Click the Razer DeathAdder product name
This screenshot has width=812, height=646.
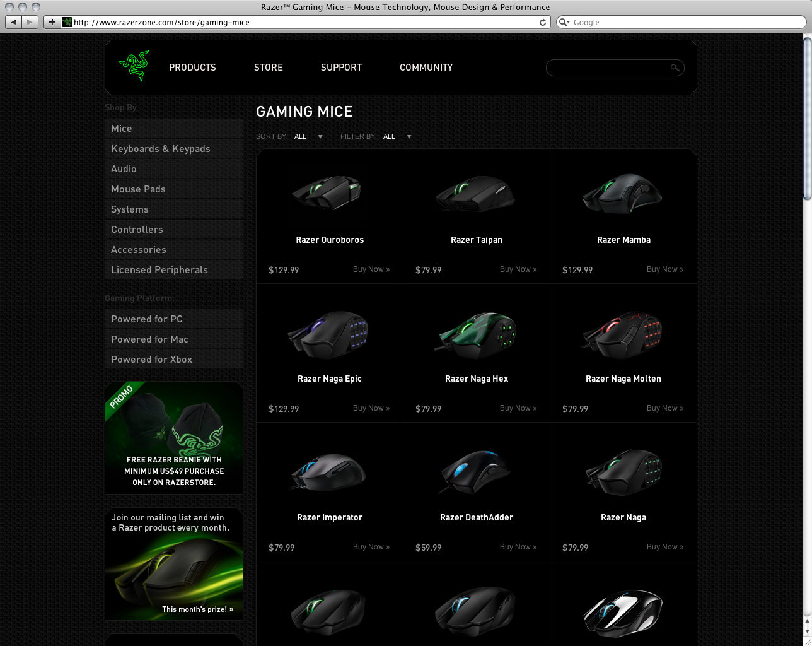pyautogui.click(x=477, y=517)
